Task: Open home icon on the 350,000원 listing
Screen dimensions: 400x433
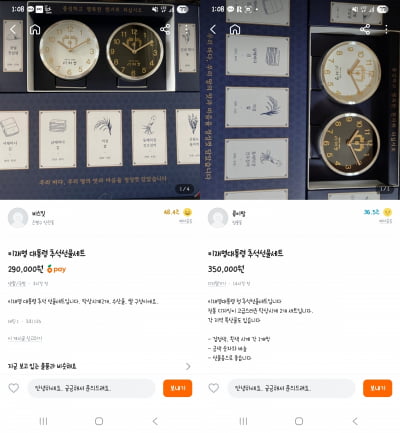Action: click(235, 30)
